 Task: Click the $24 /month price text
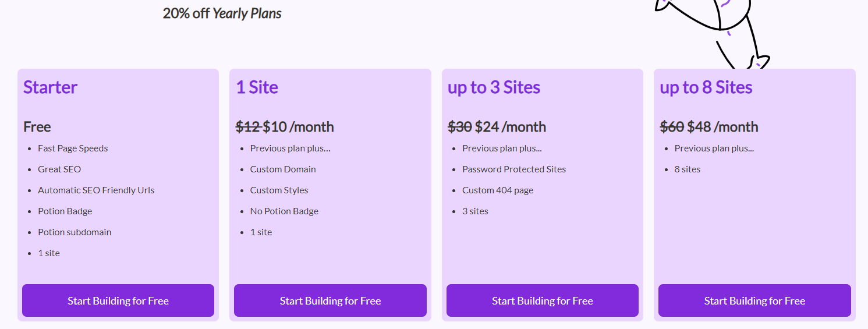click(511, 126)
